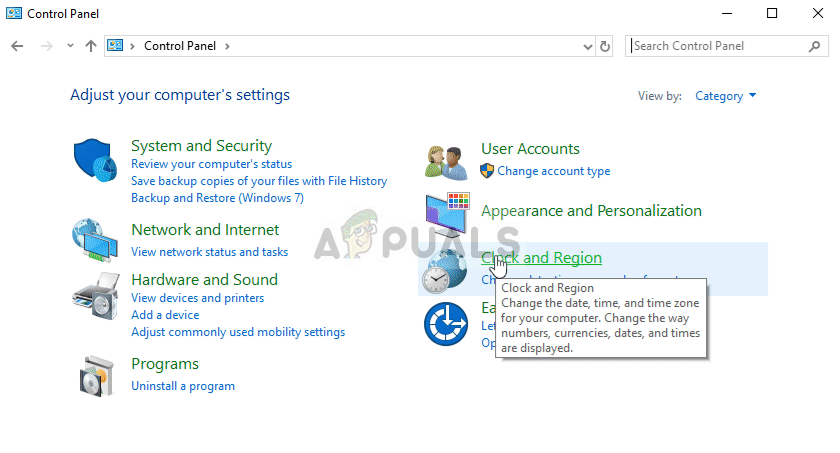This screenshot has width=840, height=453.
Task: Click the Network and Internet globe icon
Action: click(96, 240)
